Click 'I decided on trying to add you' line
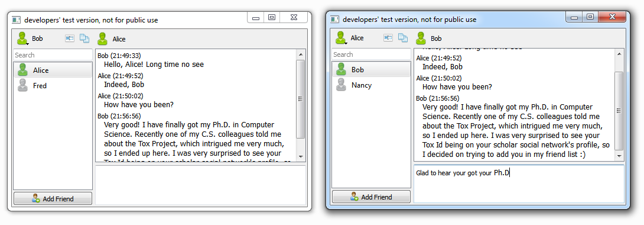The height and width of the screenshot is (225, 644). pyautogui.click(x=504, y=155)
